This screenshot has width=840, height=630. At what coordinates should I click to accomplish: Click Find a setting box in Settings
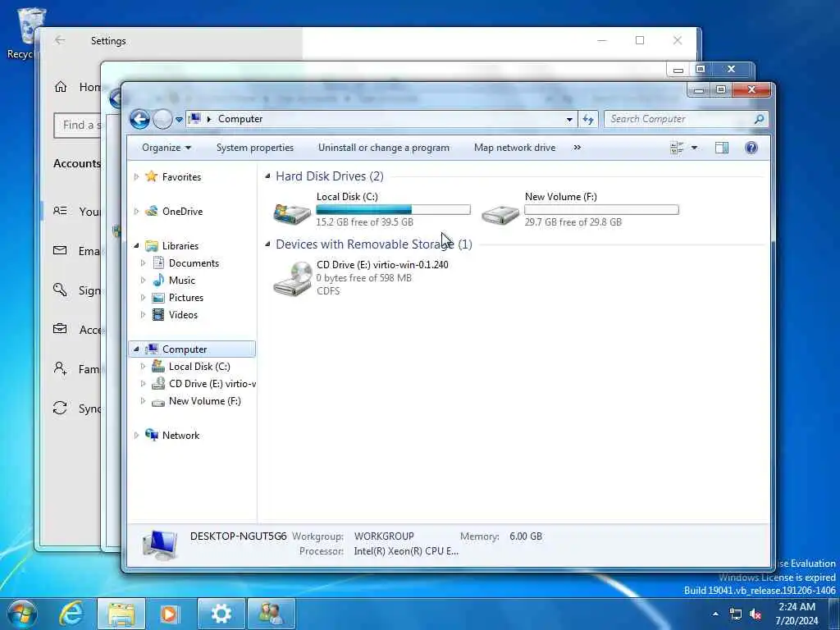[x=78, y=126]
